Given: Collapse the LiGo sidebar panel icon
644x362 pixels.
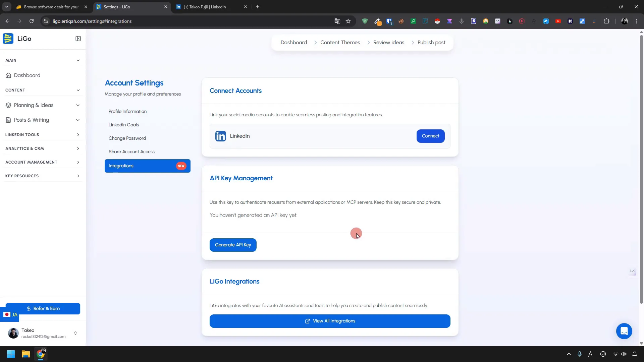Looking at the screenshot, I should coord(78,39).
